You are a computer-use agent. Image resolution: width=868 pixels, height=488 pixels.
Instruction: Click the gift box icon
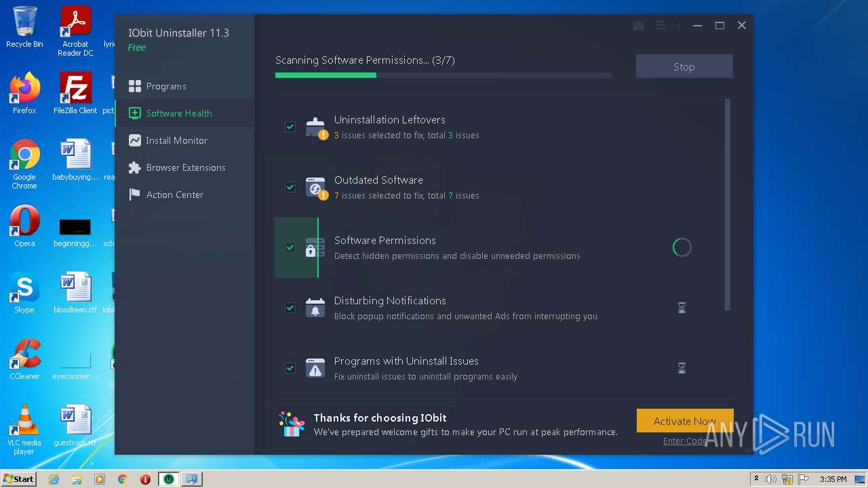292,424
